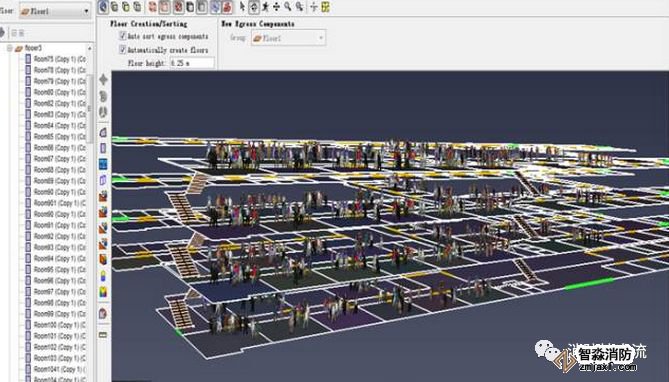Toggle Auto sort egress components checkbox

click(122, 36)
